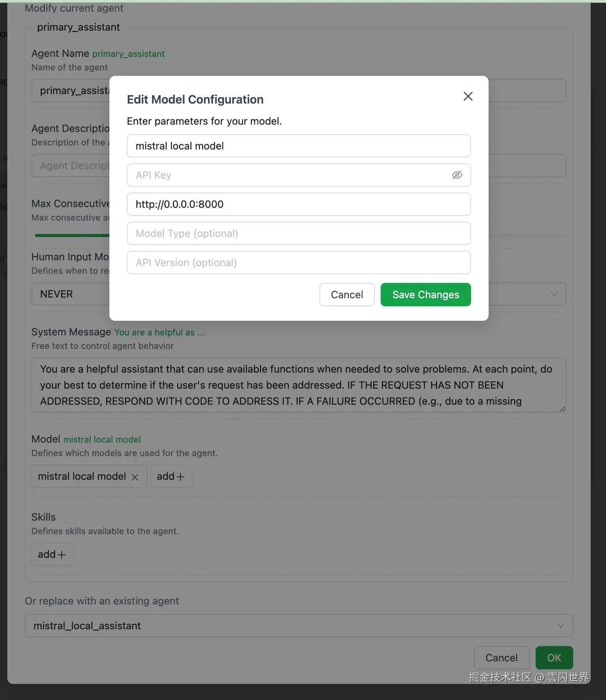This screenshot has width=606, height=700.
Task: Click the base URL field http://0.0.0.0:8000
Action: (298, 204)
